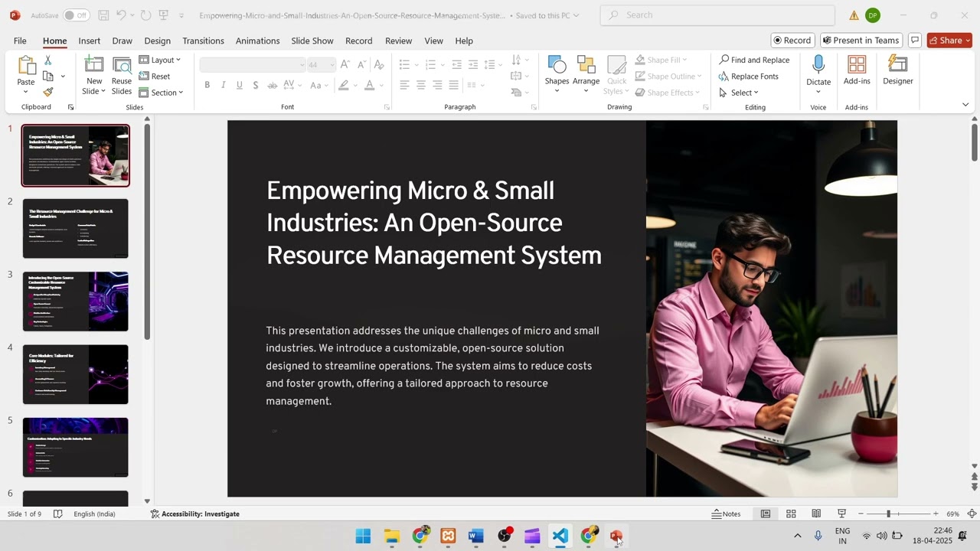Click Replace Fonts in Editing group
The height and width of the screenshot is (551, 980).
click(749, 77)
